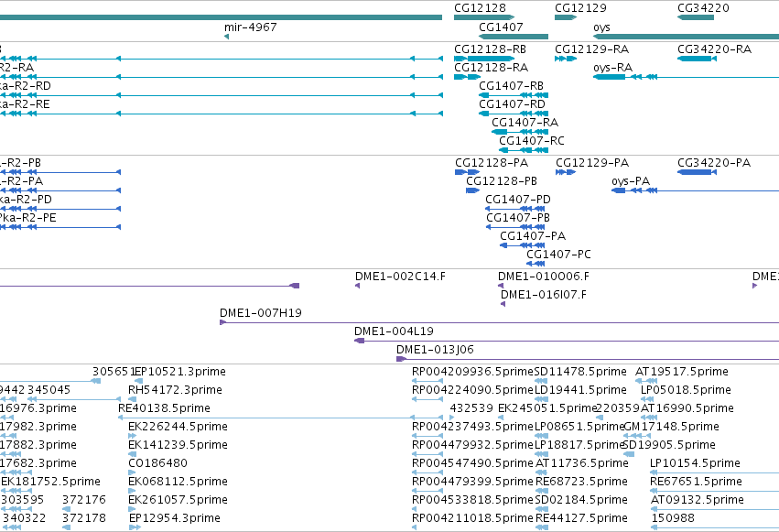Click cDNA EP12954.3prime
The image size is (779, 532).
click(174, 518)
